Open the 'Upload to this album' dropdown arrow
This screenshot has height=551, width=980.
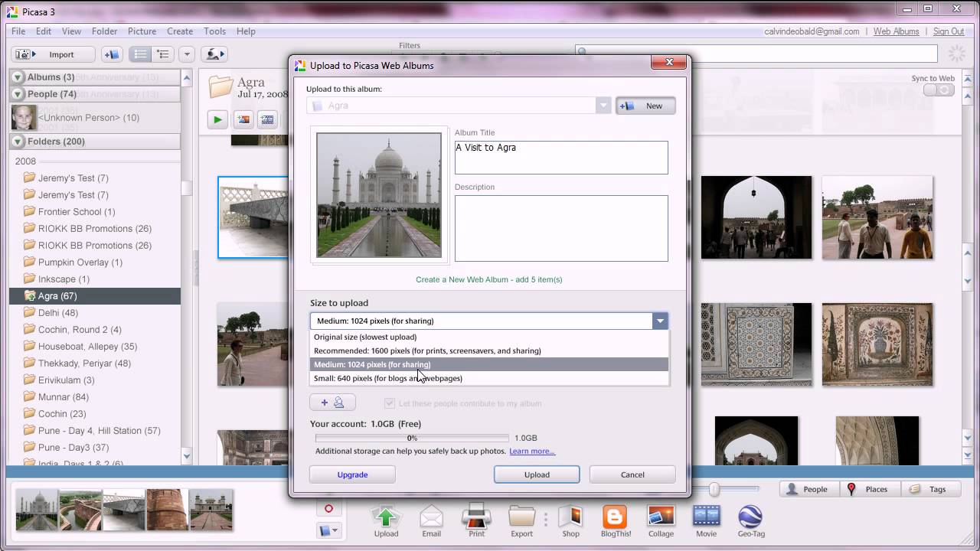pos(603,106)
